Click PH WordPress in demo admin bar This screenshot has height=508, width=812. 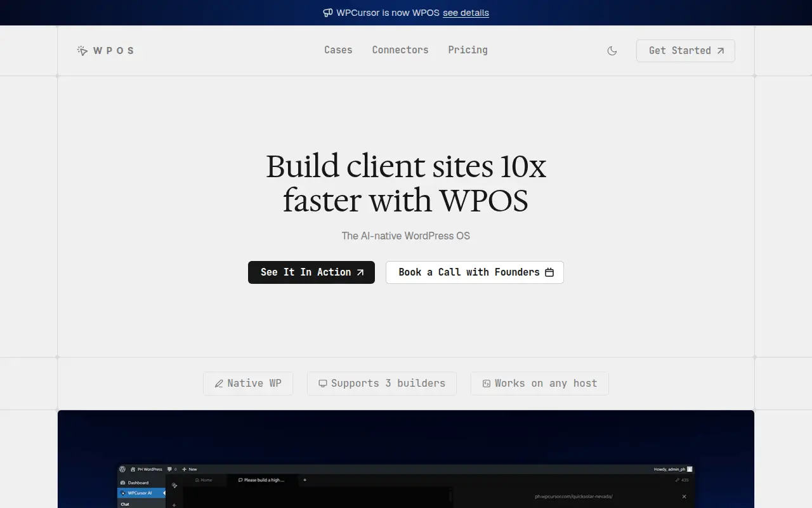click(147, 469)
